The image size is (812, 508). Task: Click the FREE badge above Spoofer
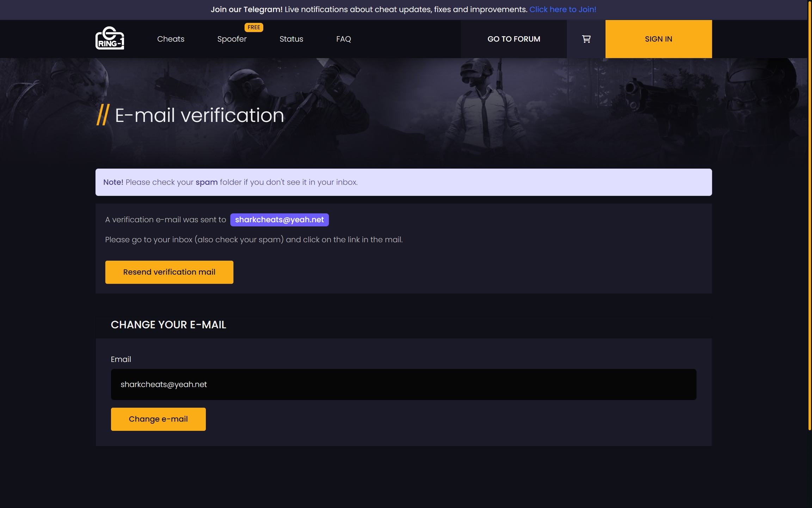click(253, 27)
